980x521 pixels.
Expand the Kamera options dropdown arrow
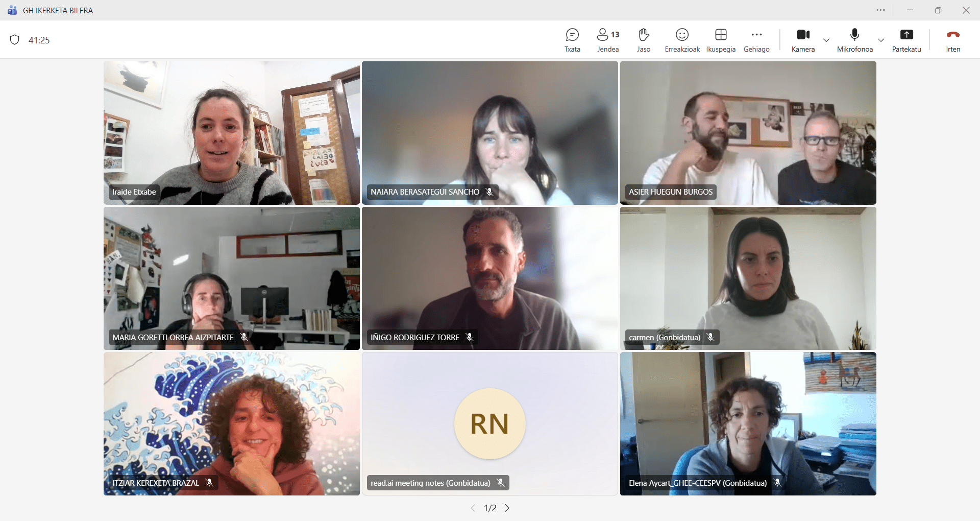tap(826, 40)
